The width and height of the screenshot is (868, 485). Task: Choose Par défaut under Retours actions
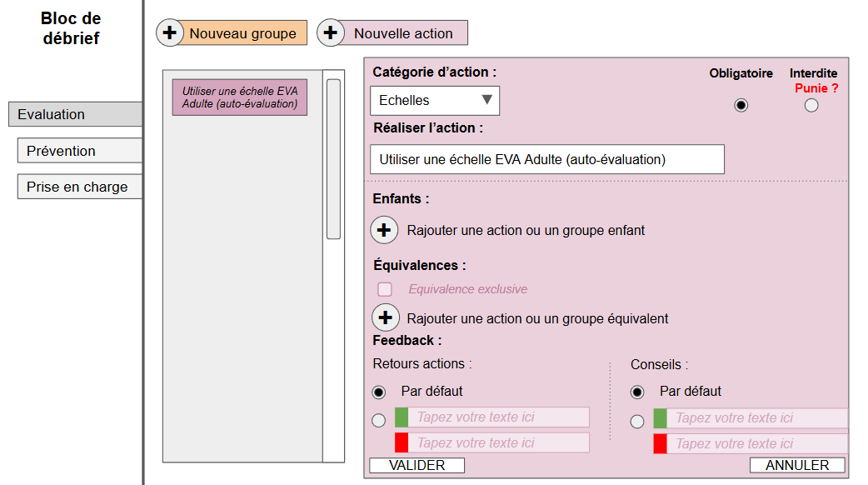click(x=379, y=392)
